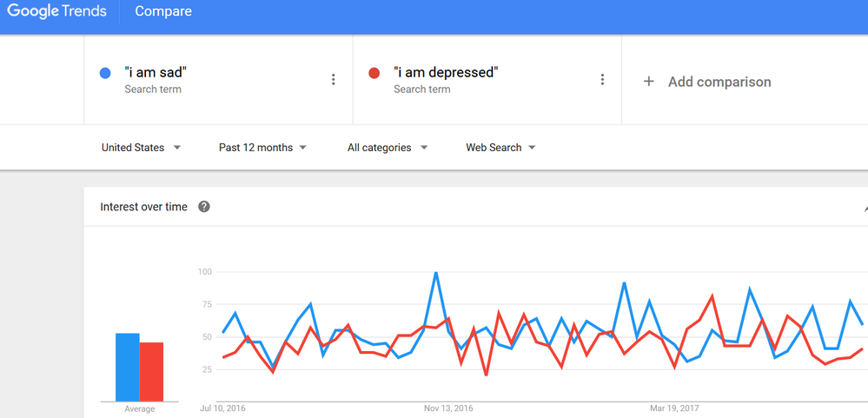Expand the United States region dropdown

point(141,148)
